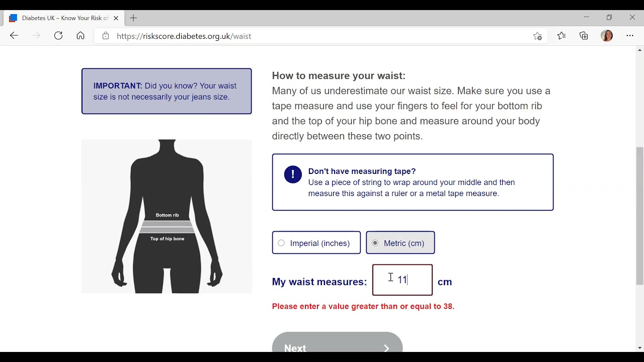The width and height of the screenshot is (644, 362).
Task: Select Metric (cm) units
Action: [x=400, y=243]
